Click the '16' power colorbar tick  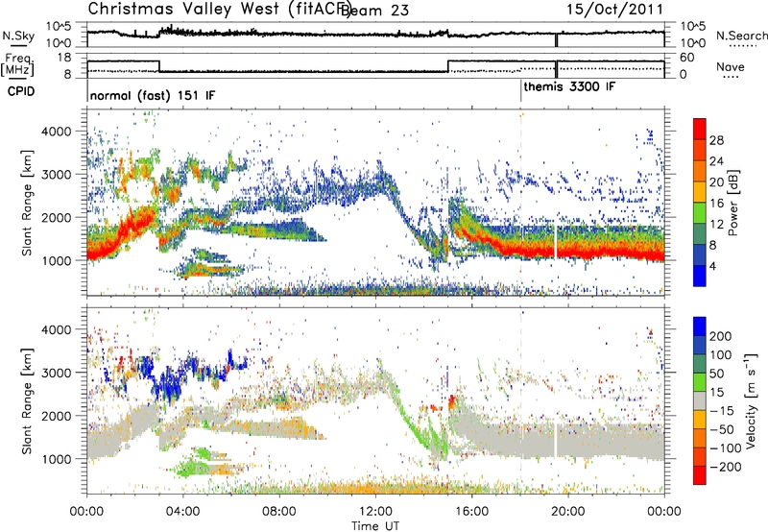coord(716,204)
